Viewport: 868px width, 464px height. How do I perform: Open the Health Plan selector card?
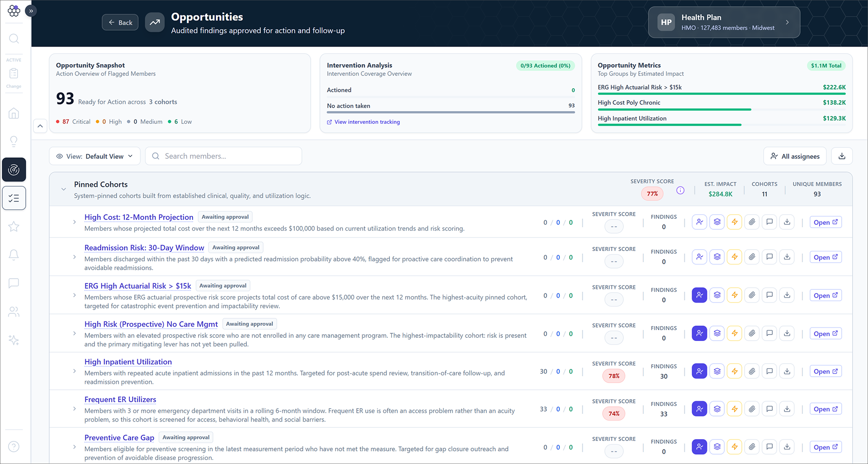click(724, 22)
